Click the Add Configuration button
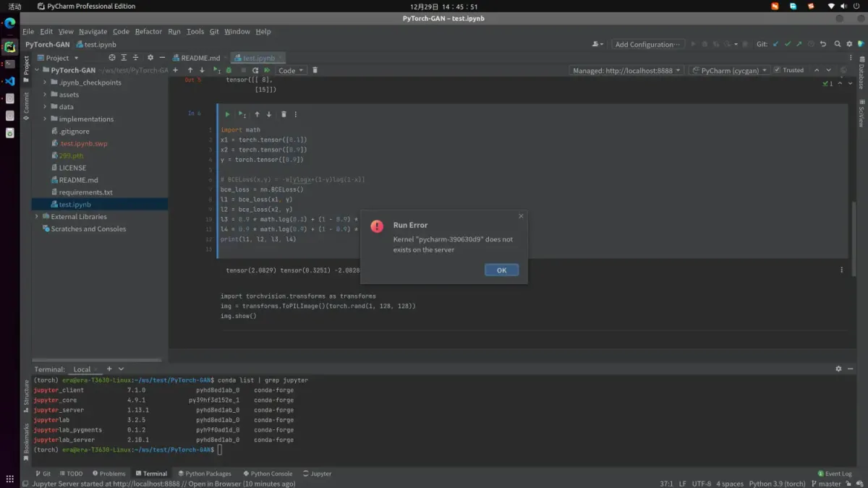The width and height of the screenshot is (868, 488). pyautogui.click(x=647, y=44)
